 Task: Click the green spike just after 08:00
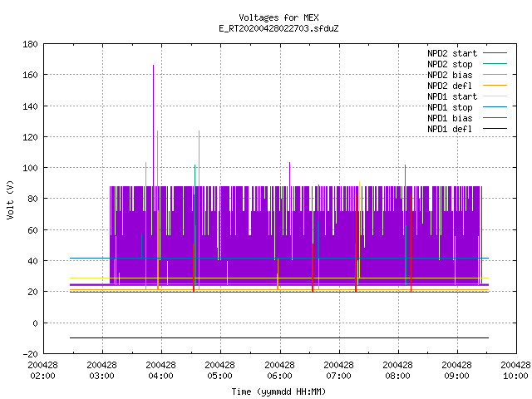406,224
